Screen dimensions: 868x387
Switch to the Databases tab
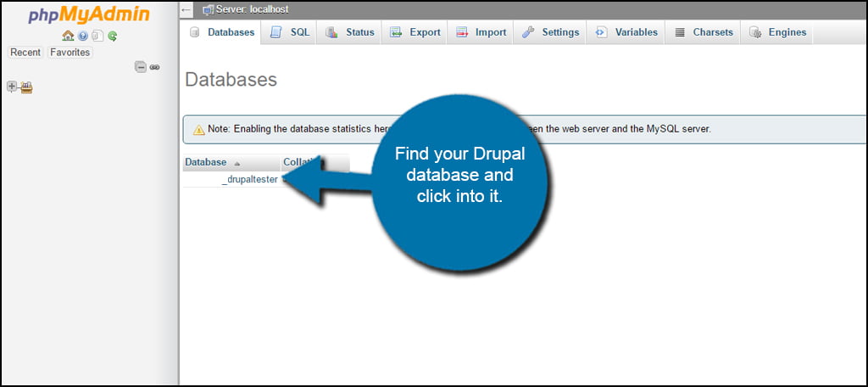tap(221, 32)
